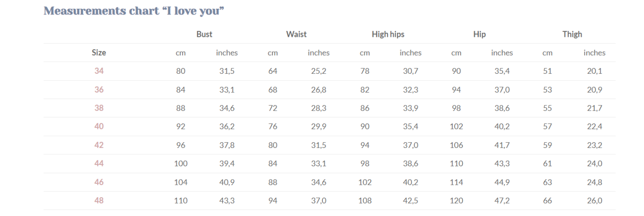The height and width of the screenshot is (216, 644).
Task: Click the 26,0 thigh inches value
Action: (594, 200)
